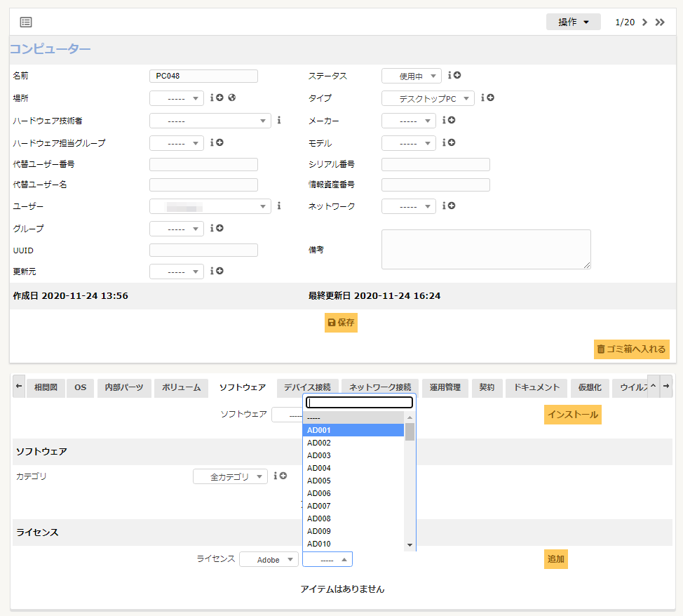
Task: Go to the next record chevron
Action: [645, 22]
